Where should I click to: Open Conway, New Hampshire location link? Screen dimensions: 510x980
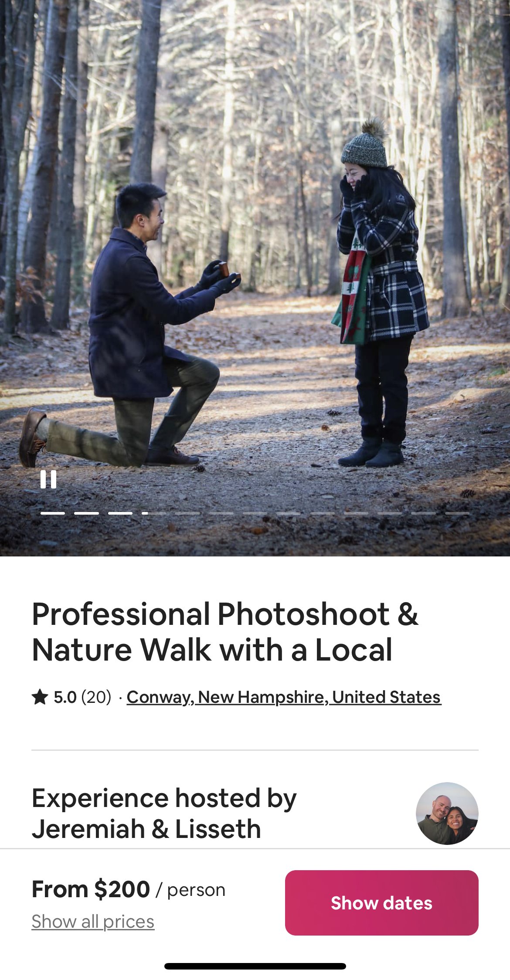[284, 697]
